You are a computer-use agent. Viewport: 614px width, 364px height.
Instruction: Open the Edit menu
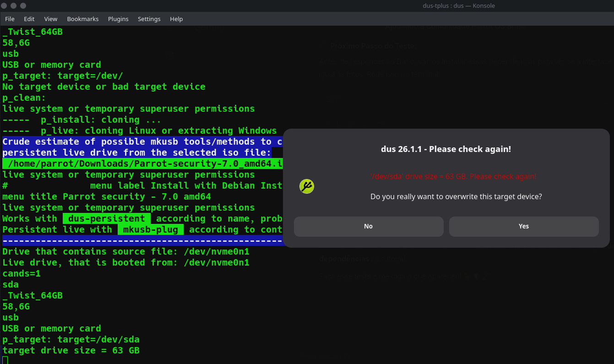tap(29, 19)
